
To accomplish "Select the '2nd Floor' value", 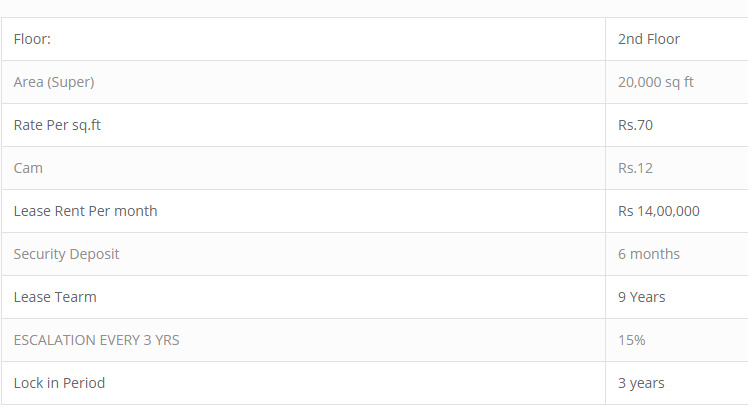I will click(648, 39).
